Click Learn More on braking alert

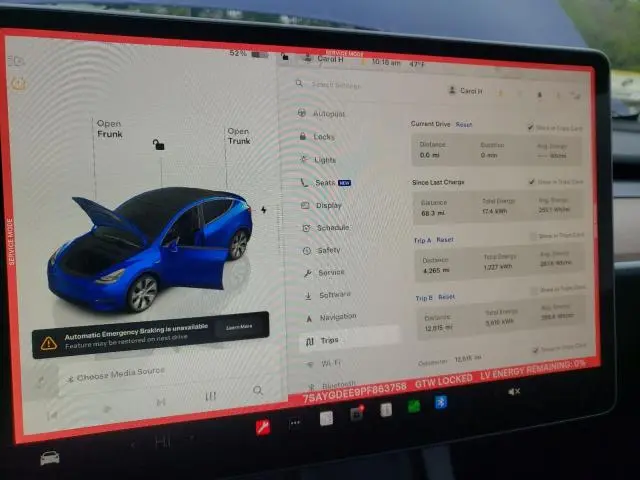[239, 327]
